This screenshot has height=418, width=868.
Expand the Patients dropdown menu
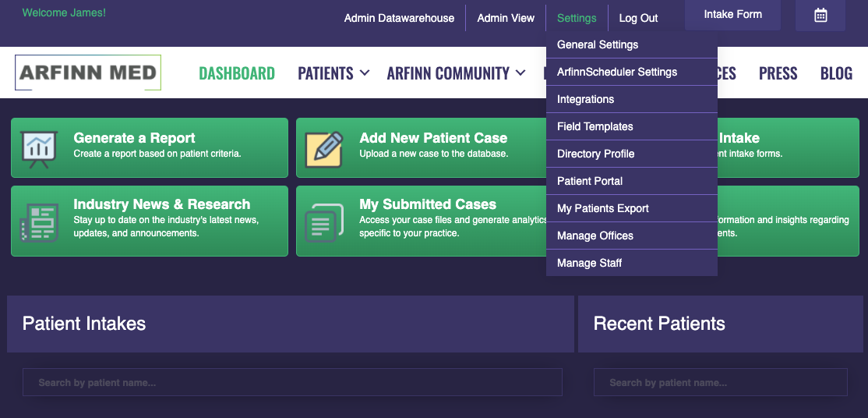point(333,73)
